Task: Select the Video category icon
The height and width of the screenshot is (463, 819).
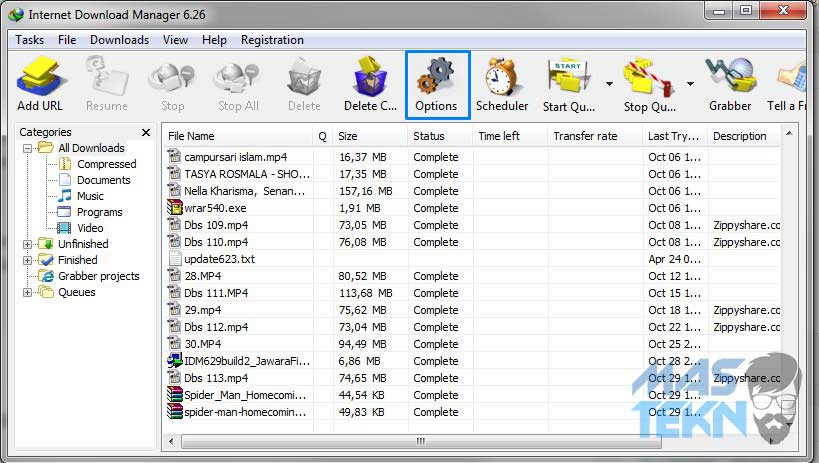Action: pyautogui.click(x=64, y=228)
